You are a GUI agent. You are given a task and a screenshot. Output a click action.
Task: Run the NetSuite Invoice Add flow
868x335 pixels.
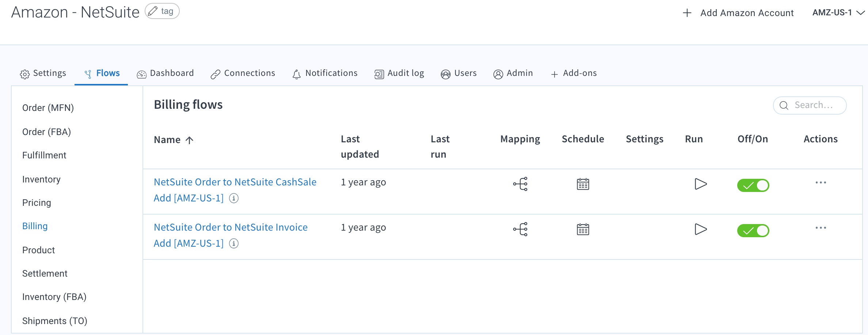pyautogui.click(x=700, y=229)
